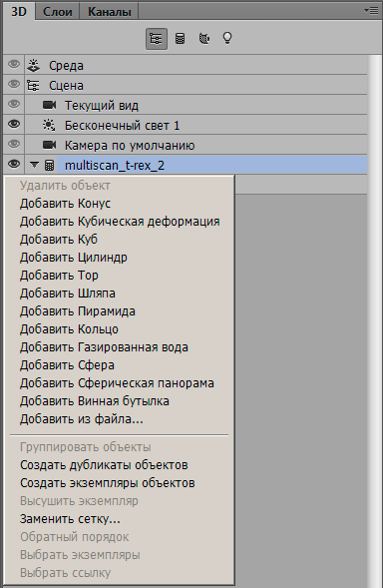Choose Добавить Кубическая деформация
Viewport: 383px width, 588px height.
coord(119,222)
